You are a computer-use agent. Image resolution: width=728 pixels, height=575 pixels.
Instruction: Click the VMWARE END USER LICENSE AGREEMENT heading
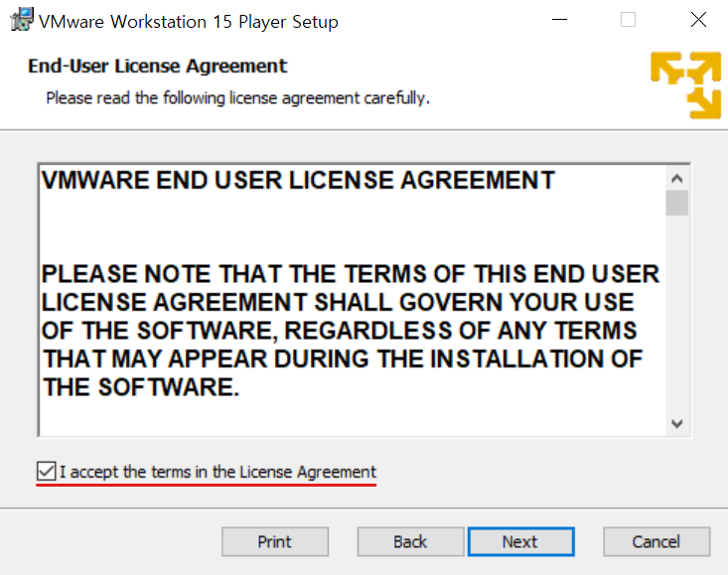pos(298,180)
